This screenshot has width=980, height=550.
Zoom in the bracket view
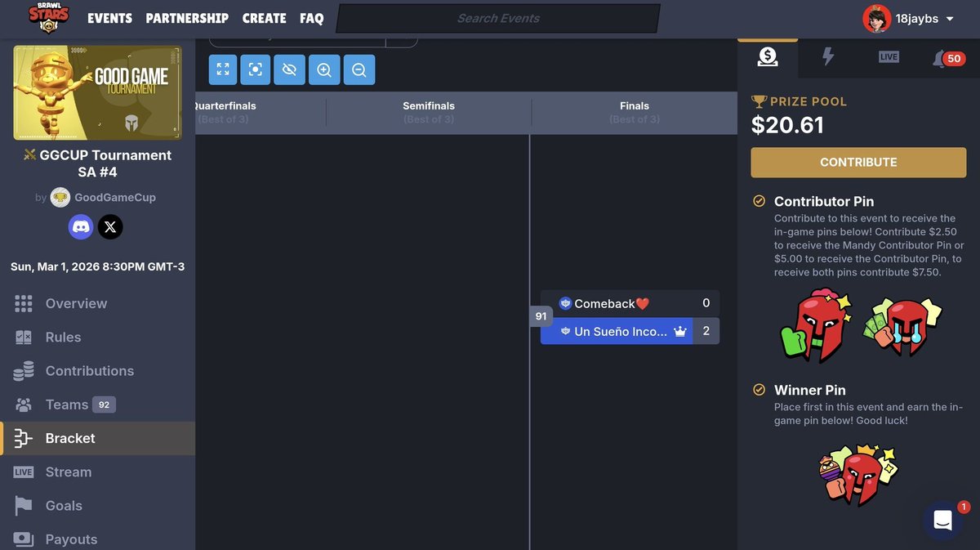324,69
